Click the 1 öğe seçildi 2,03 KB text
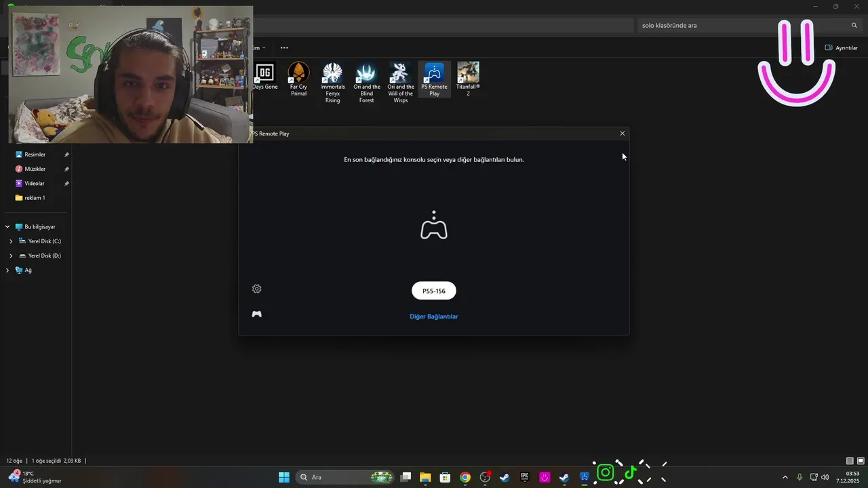This screenshot has height=488, width=868. (x=56, y=461)
